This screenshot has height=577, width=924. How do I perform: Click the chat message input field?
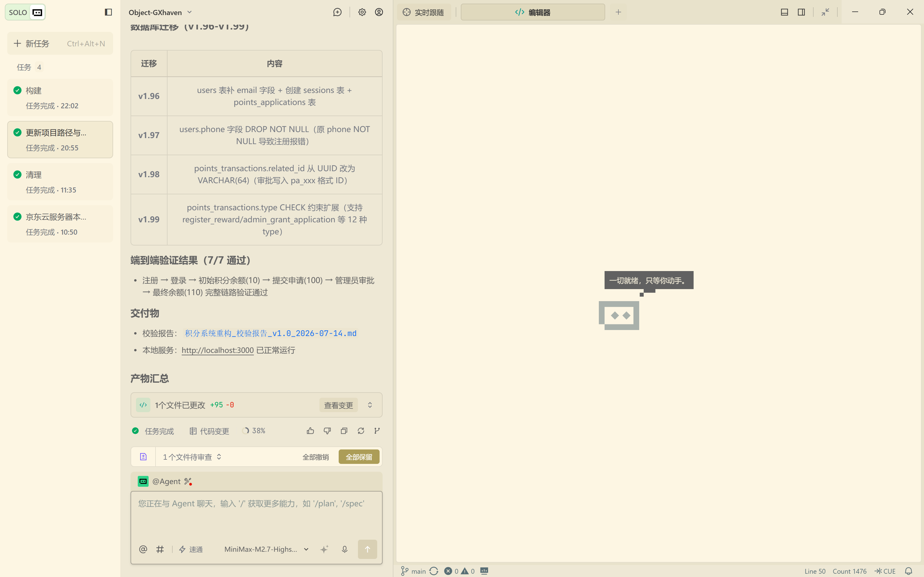pyautogui.click(x=256, y=515)
